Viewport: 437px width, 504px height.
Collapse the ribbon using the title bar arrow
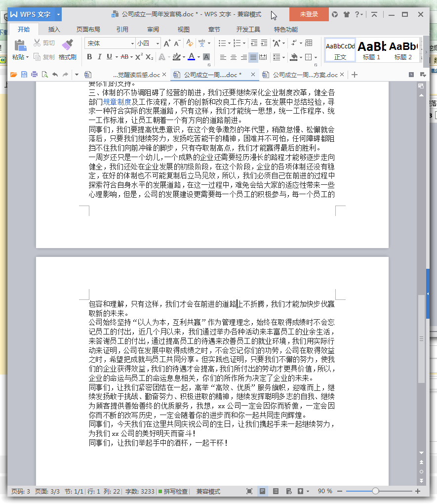374,14
